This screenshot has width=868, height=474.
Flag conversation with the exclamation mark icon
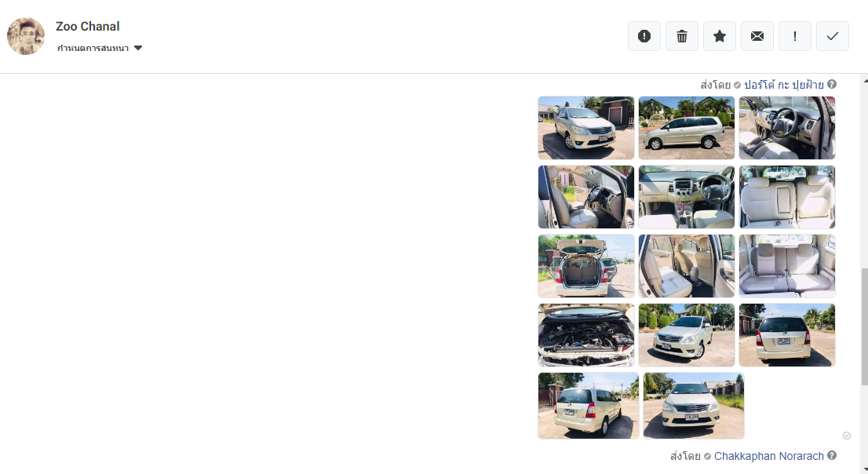794,36
